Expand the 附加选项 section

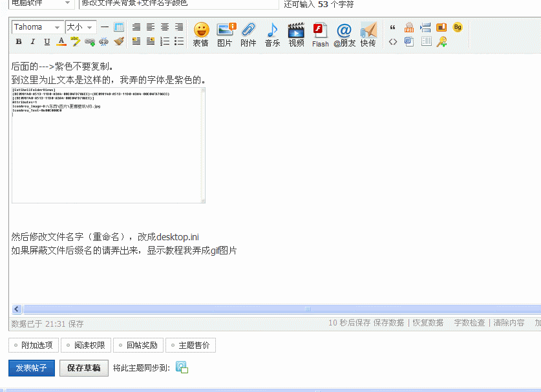[34, 345]
